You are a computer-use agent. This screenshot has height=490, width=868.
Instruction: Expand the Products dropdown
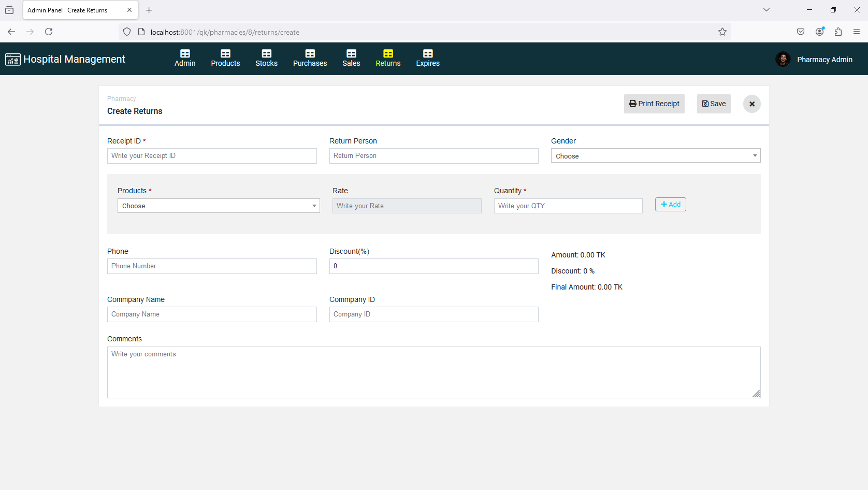(x=219, y=206)
